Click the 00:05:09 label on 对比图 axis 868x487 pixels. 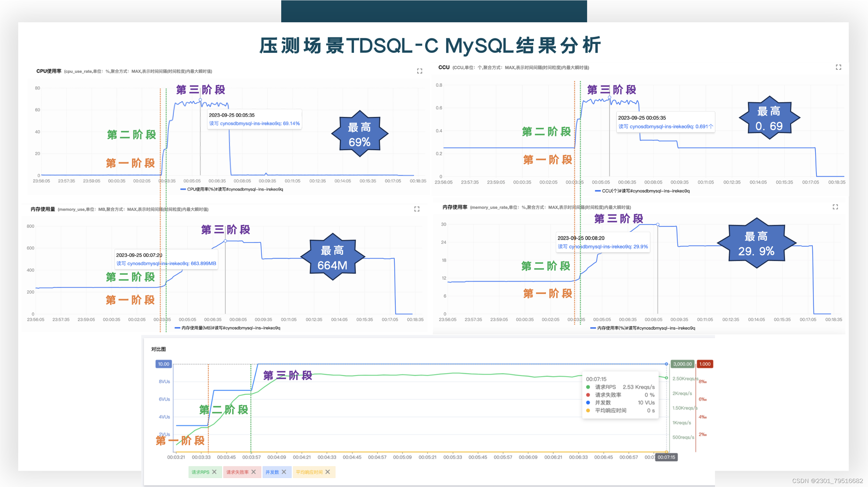[x=402, y=457]
